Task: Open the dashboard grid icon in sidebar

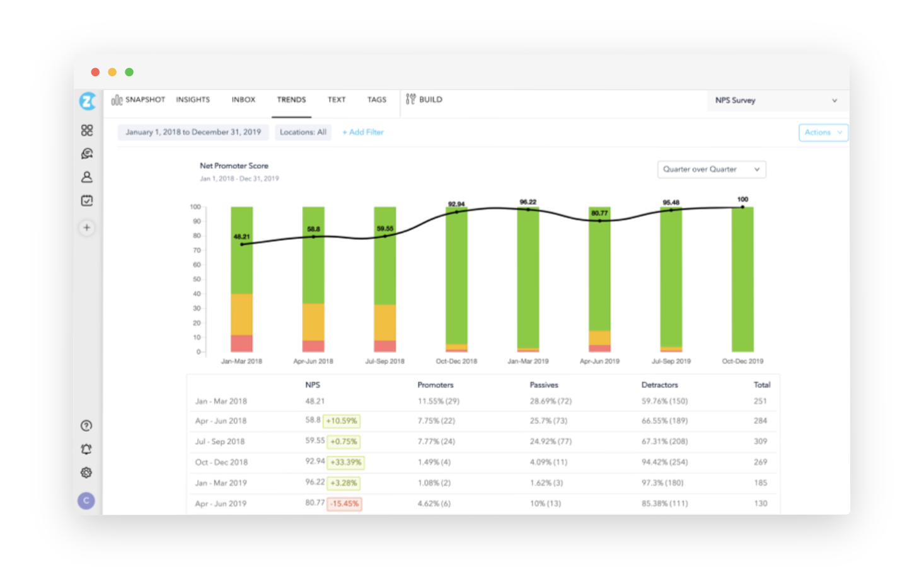Action: coord(87,130)
